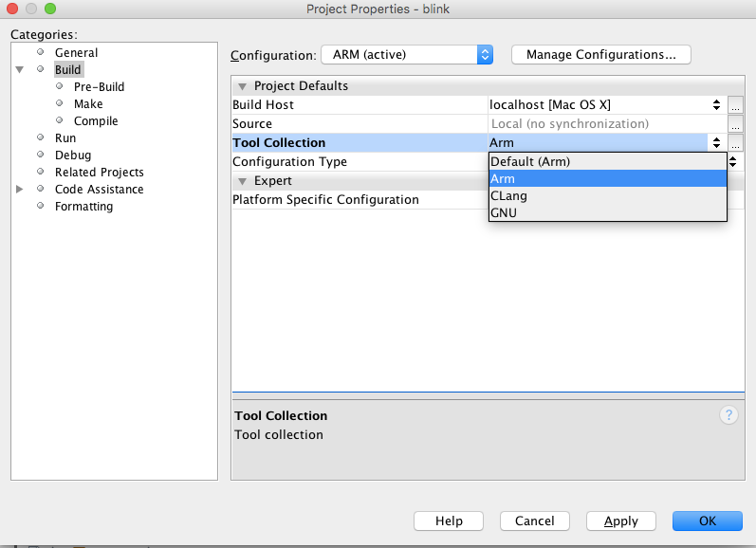This screenshot has width=756, height=548.
Task: Confirm with the OK button
Action: coord(708,521)
